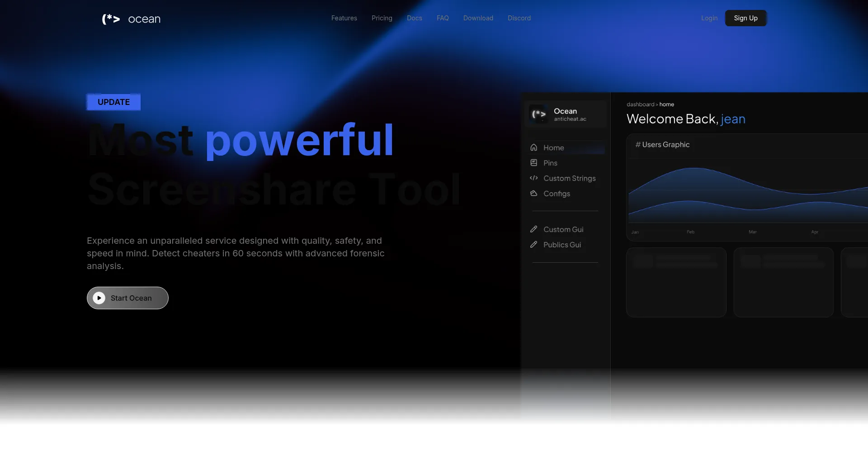The width and height of the screenshot is (868, 449).
Task: Click the Feb label on chart axis
Action: (690, 232)
